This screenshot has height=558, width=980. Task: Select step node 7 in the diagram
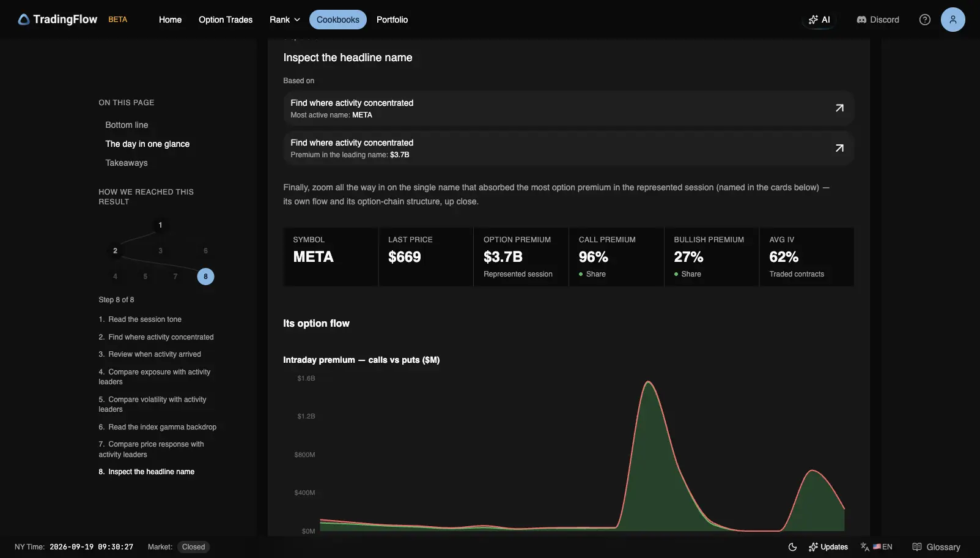pyautogui.click(x=175, y=277)
